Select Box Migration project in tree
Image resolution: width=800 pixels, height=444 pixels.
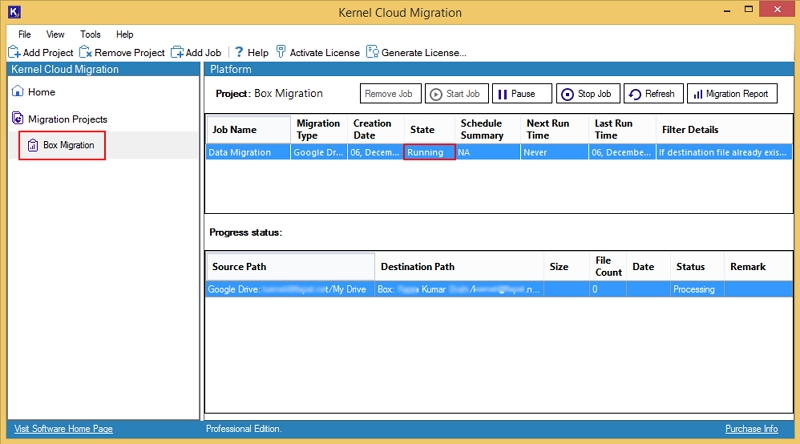point(68,145)
